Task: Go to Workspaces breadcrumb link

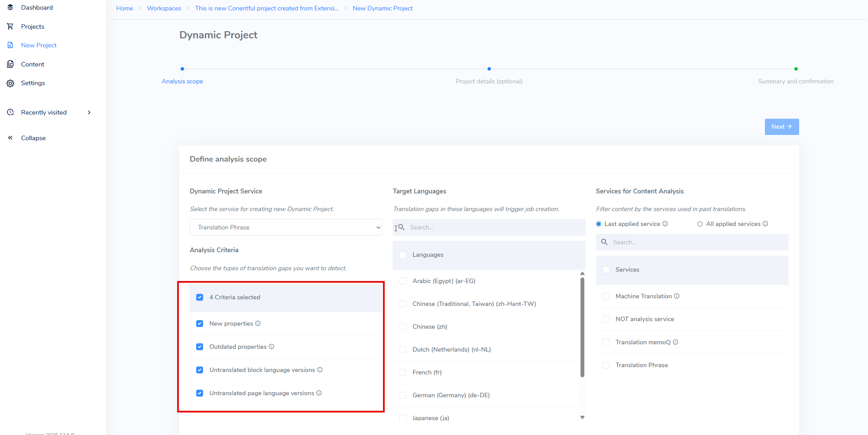Action: [164, 8]
